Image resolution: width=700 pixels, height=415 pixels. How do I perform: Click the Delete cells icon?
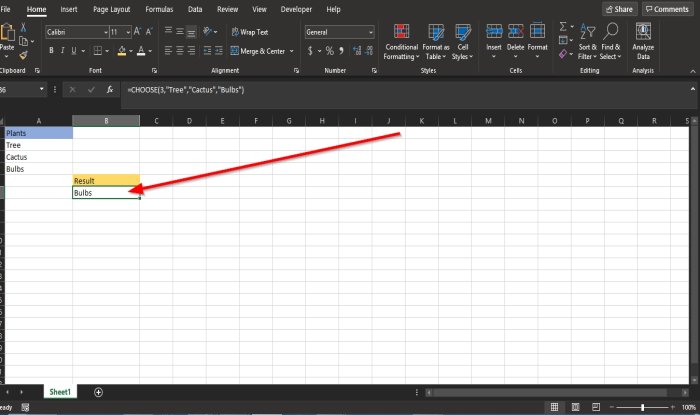click(x=516, y=31)
